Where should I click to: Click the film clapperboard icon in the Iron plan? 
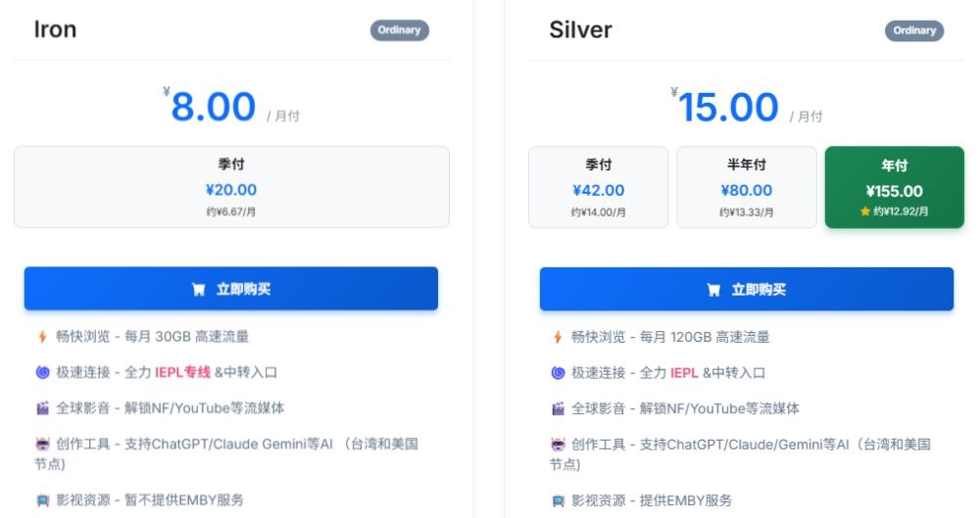42,407
